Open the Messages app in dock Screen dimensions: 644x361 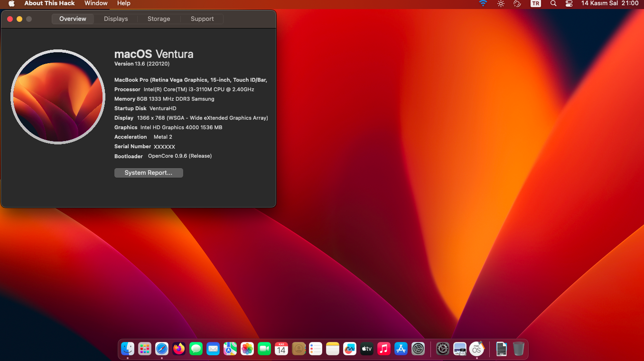point(196,349)
